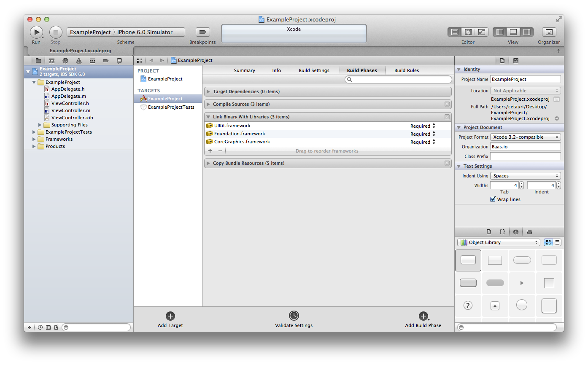Expand the Frameworks group

point(34,139)
